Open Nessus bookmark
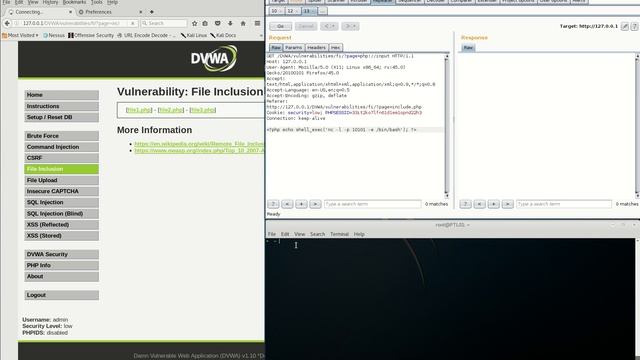Image resolution: width=640 pixels, height=360 pixels. pyautogui.click(x=53, y=36)
